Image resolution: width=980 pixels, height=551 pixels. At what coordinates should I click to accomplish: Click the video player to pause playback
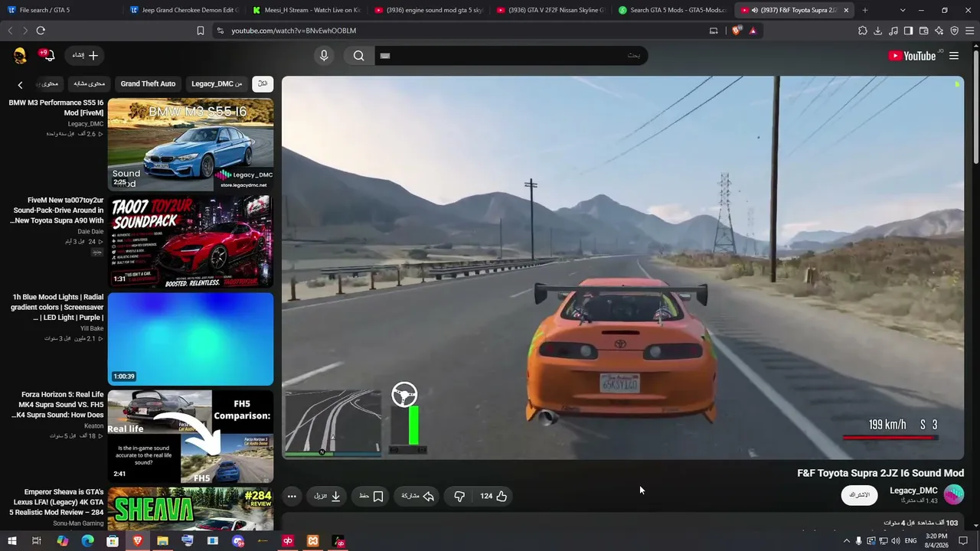pos(622,267)
